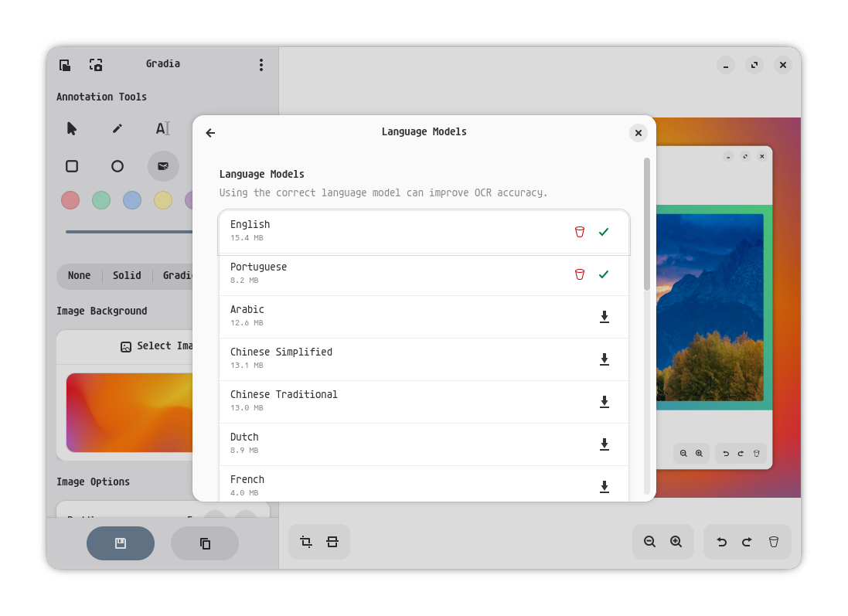The width and height of the screenshot is (848, 616).
Task: Select the rectangle annotation tool
Action: (x=71, y=165)
